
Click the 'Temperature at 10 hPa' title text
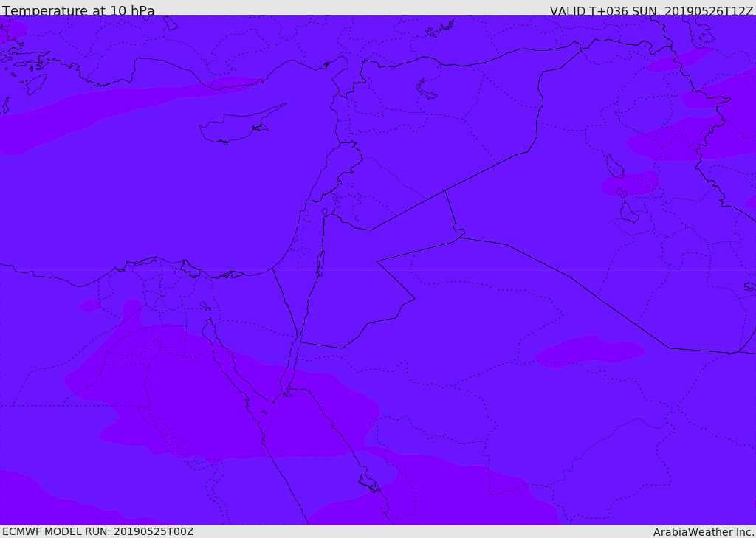tap(78, 10)
